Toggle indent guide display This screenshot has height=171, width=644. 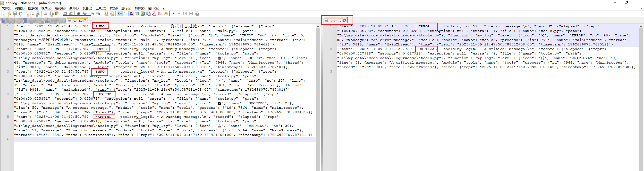[131, 14]
